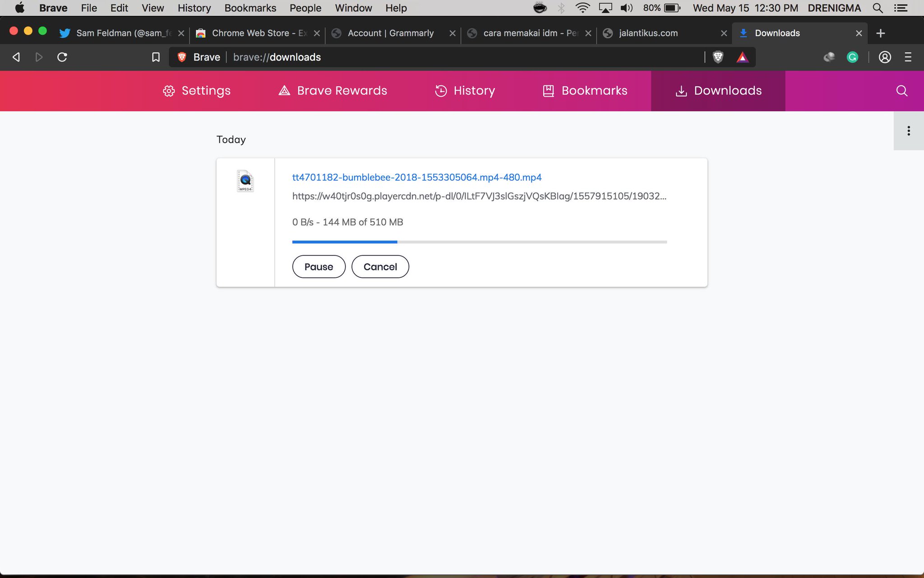Bookmark this page with the bookmark icon
The height and width of the screenshot is (578, 924).
coord(156,57)
